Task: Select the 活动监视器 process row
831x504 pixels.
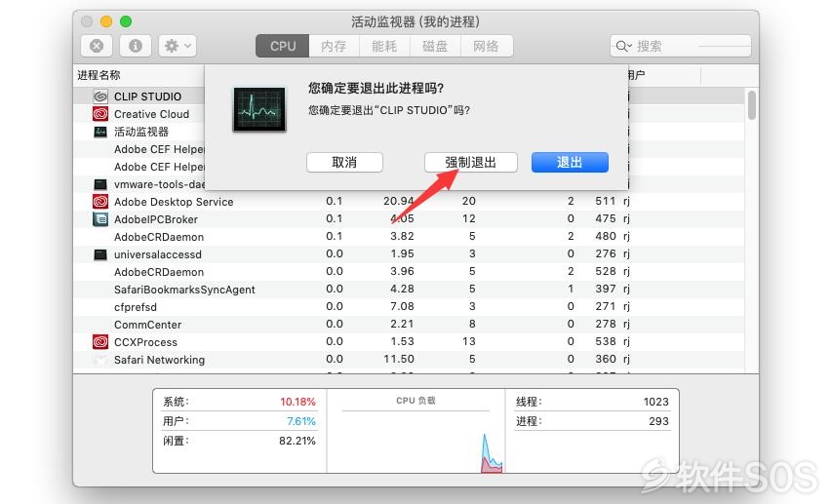Action: tap(408, 132)
